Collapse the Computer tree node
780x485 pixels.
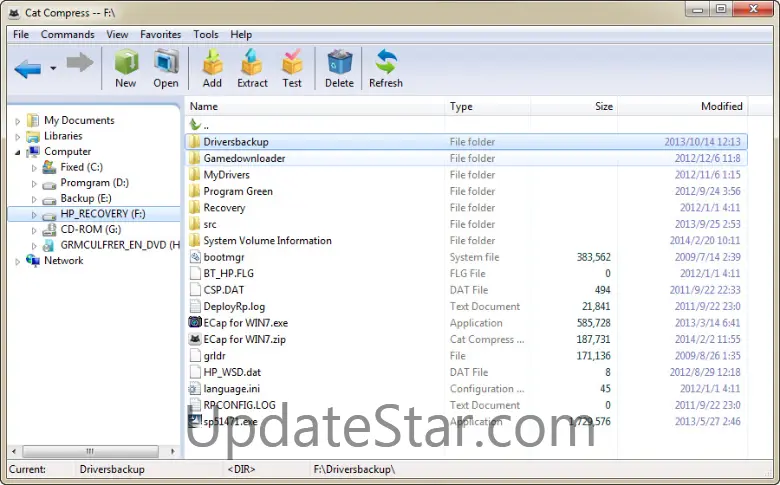click(18, 152)
